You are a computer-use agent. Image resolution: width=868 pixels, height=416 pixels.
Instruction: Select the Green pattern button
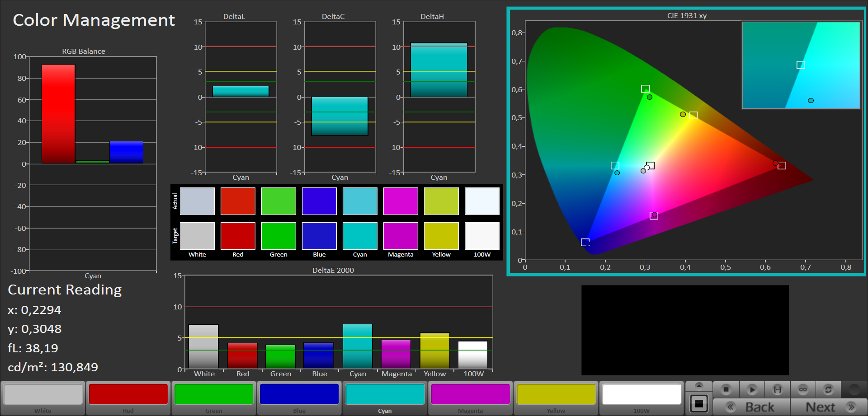pyautogui.click(x=214, y=398)
